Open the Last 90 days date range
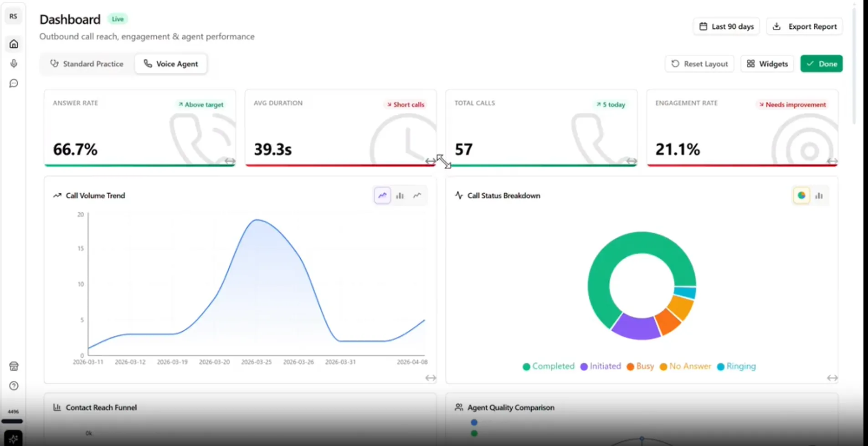Viewport: 868px width, 446px height. click(x=726, y=26)
